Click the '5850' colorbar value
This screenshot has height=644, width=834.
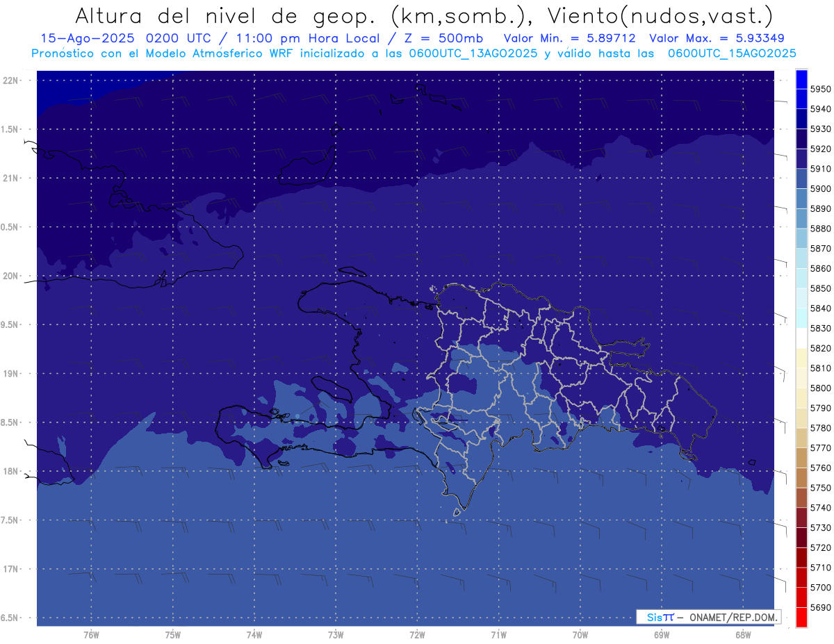point(821,288)
